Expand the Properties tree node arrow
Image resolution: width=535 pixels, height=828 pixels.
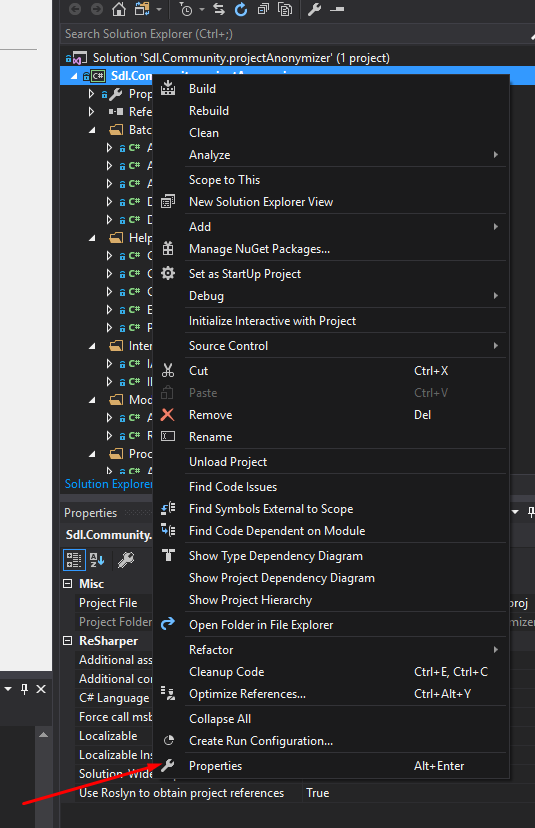[x=91, y=94]
